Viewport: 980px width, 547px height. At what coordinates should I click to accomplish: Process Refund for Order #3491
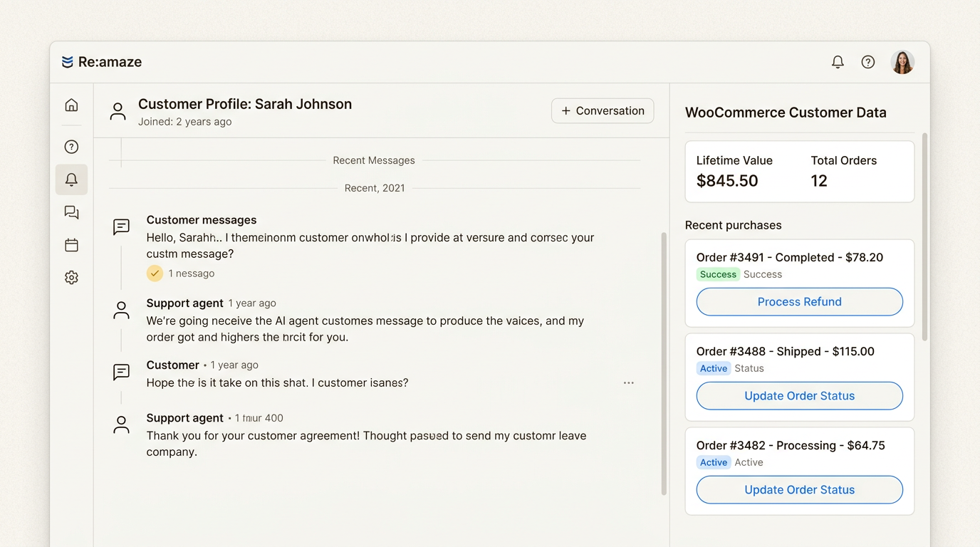799,301
